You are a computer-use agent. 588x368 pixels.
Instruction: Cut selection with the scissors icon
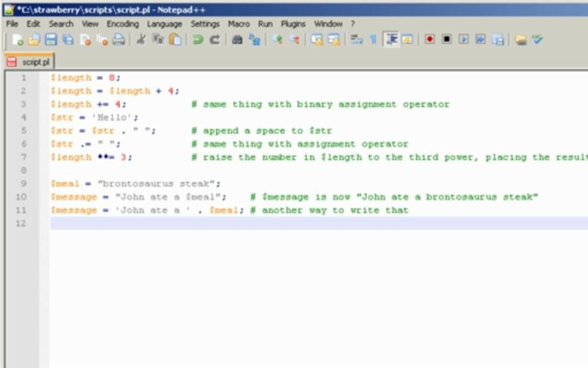click(141, 39)
